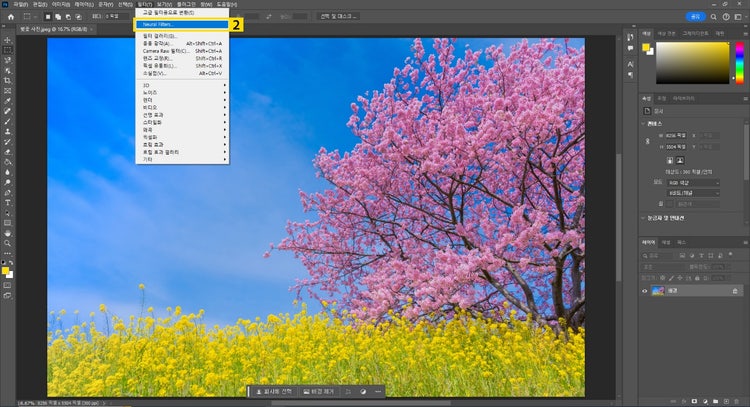
Task: Select the Type tool
Action: [7, 202]
